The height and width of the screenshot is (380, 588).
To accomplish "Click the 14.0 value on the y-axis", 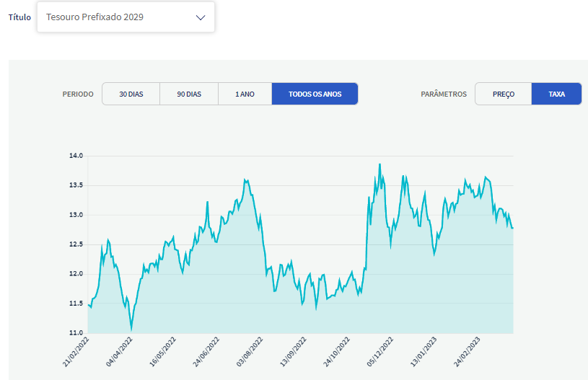I will (x=76, y=156).
